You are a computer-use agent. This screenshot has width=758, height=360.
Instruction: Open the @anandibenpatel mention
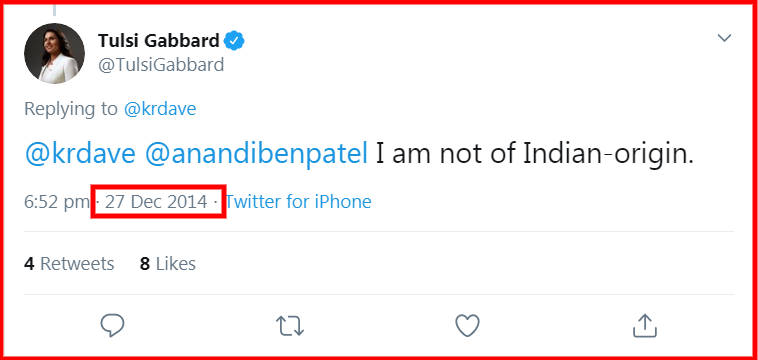coord(256,154)
